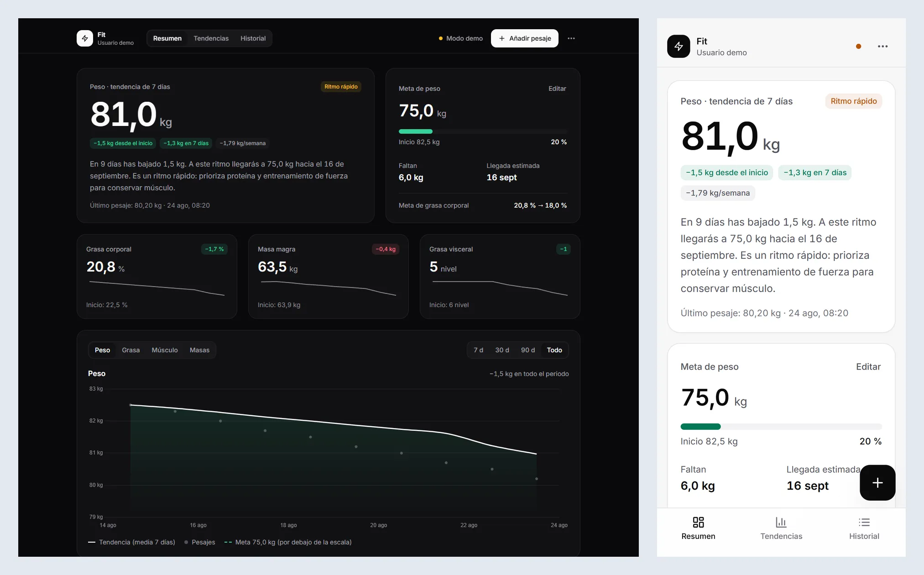Click Editar in mobile Meta de peso card

tap(868, 367)
